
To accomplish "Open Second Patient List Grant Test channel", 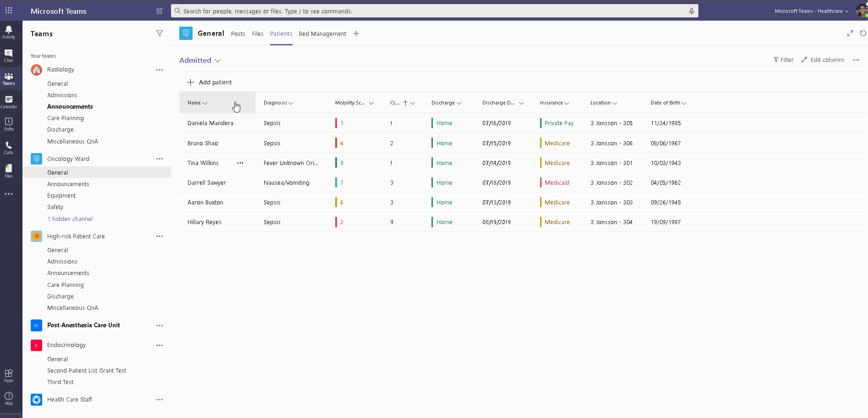I will coord(87,370).
